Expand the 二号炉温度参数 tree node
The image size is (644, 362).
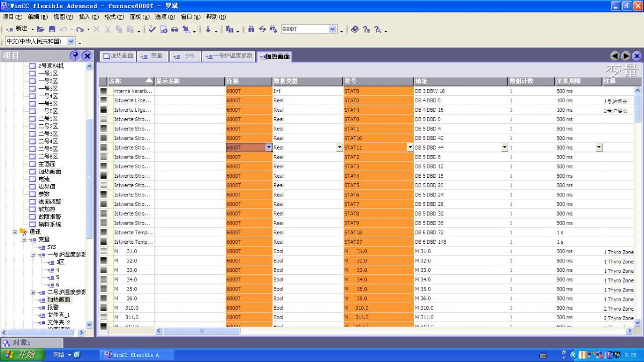(33, 293)
